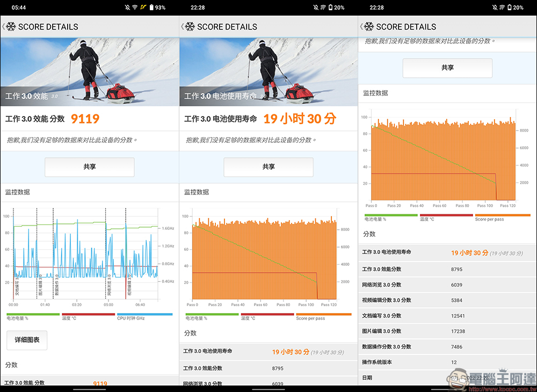Select value 7486 in right score table

[456, 347]
